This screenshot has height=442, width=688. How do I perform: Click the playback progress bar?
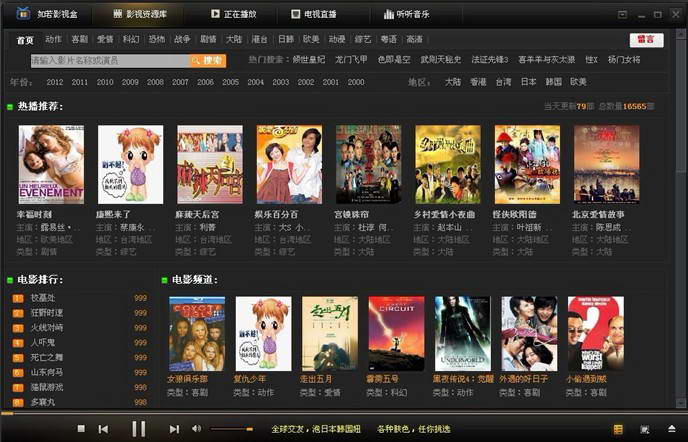(x=344, y=413)
